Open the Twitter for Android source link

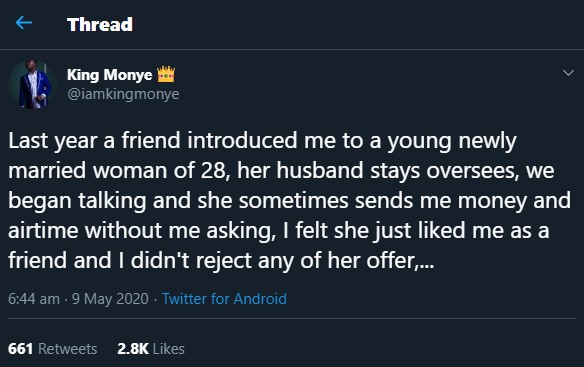click(224, 299)
